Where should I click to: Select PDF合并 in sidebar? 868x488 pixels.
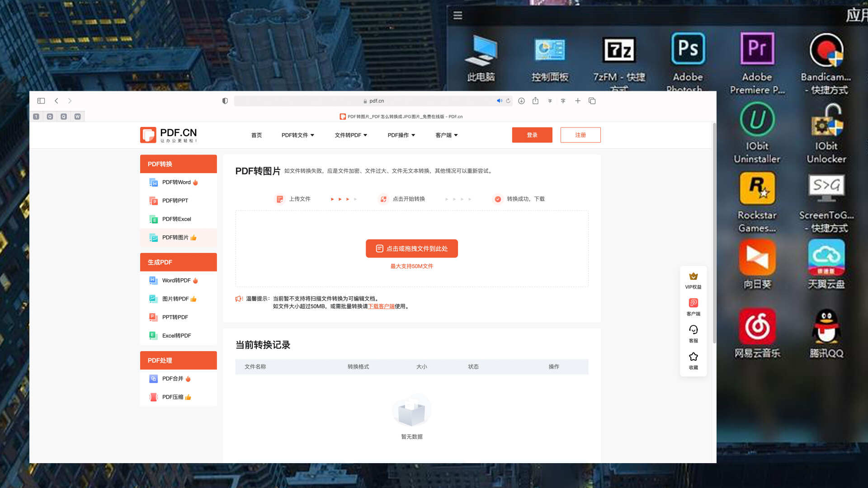click(179, 379)
